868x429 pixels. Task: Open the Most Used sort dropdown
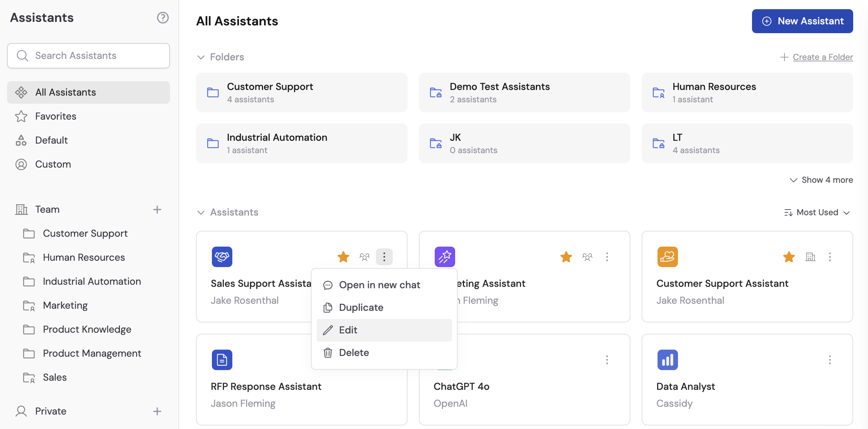tap(817, 212)
